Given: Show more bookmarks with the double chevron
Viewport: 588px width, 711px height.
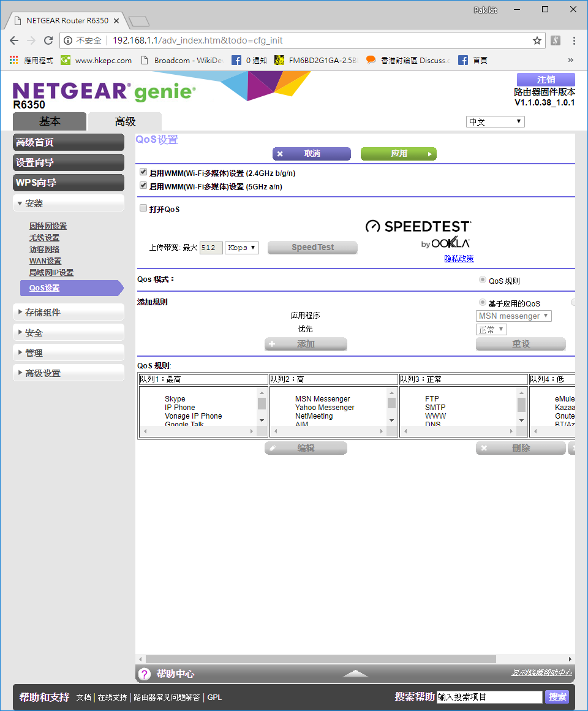Looking at the screenshot, I should tap(570, 60).
